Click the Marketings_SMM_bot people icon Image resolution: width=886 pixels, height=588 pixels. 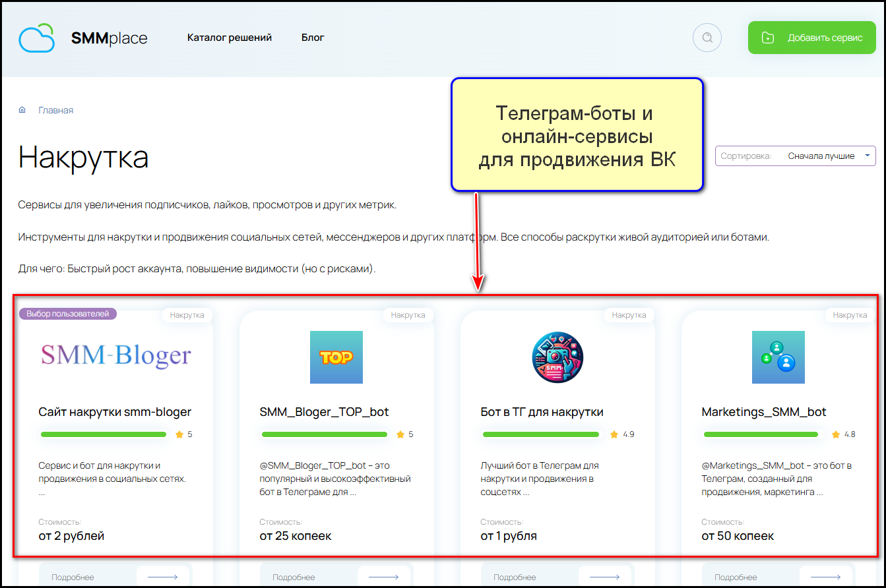[778, 357]
